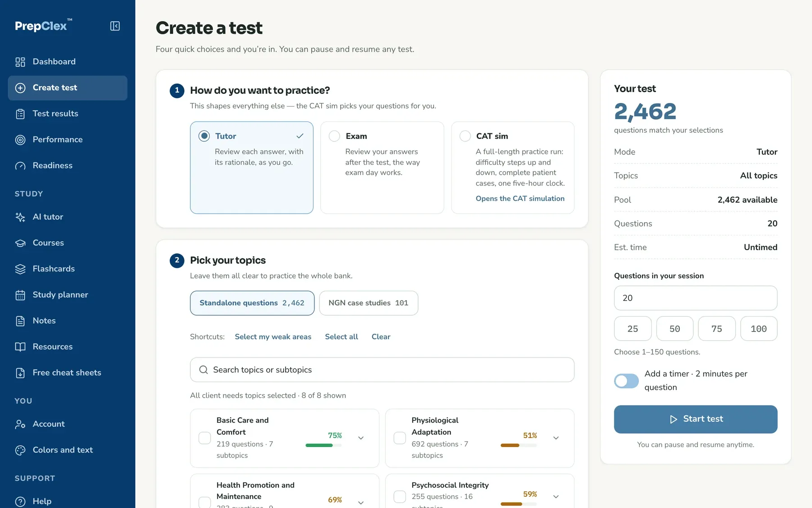Click the Test results clipboard icon
This screenshot has width=812, height=508.
pos(20,114)
